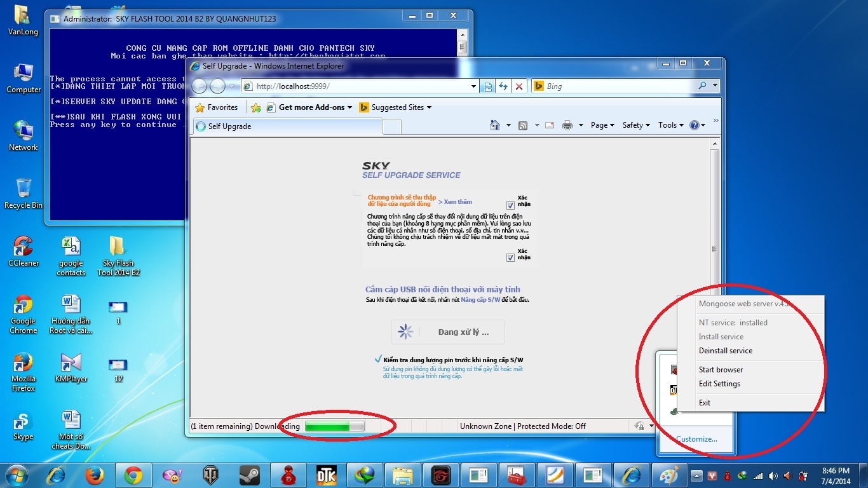Open Steam from the taskbar
868x488 pixels.
pos(249,475)
